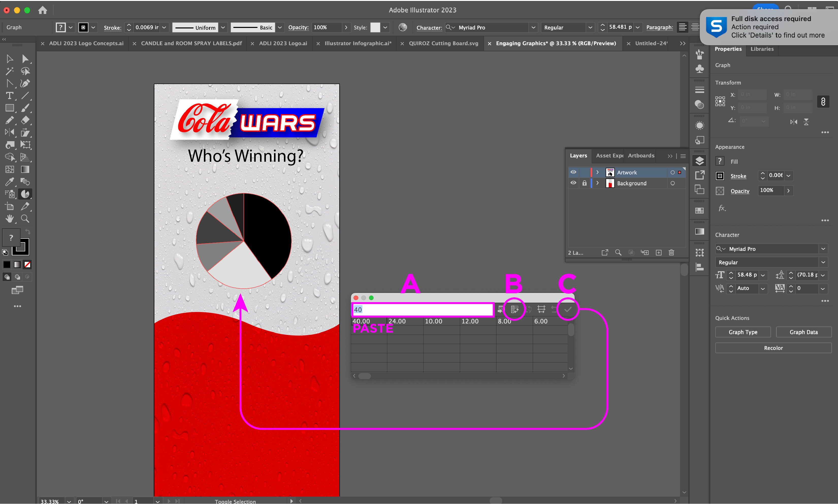The height and width of the screenshot is (504, 838).
Task: Hide the Artwork layer
Action: coord(573,172)
